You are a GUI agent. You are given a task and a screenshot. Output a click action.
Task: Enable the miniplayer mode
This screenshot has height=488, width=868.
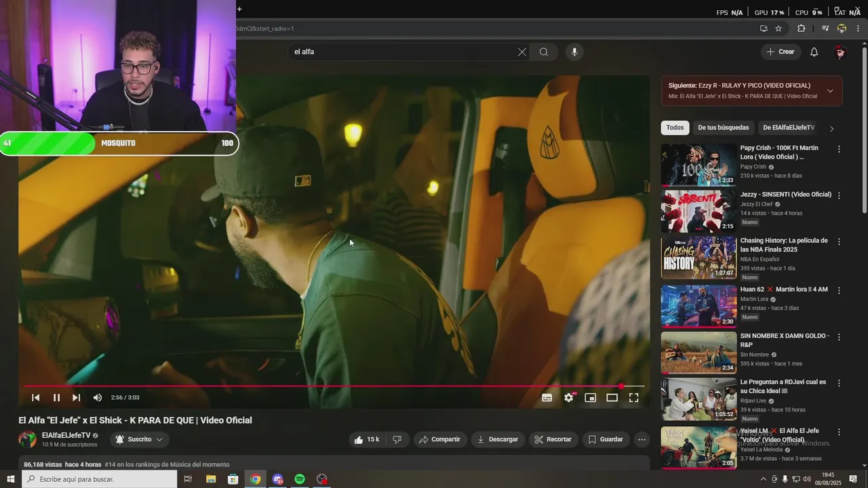590,398
